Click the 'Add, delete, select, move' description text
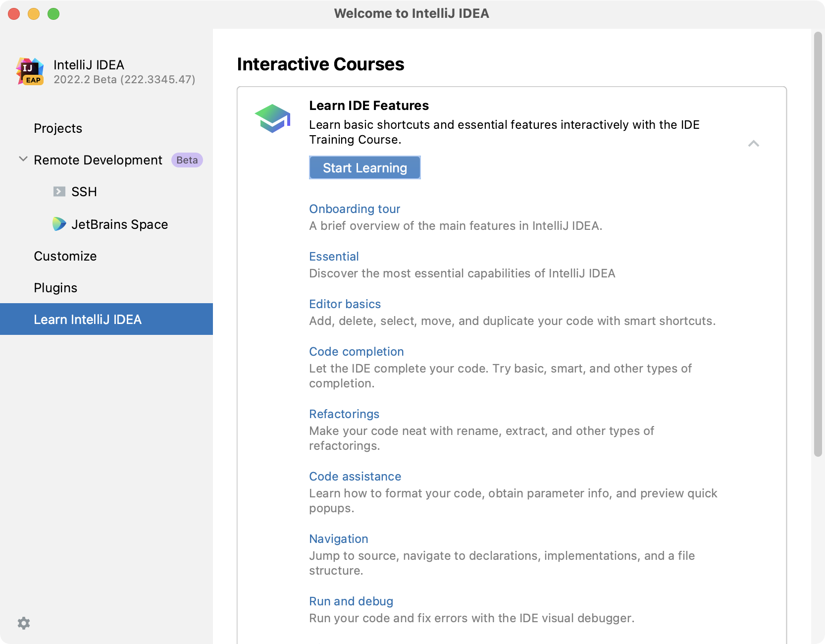 pyautogui.click(x=512, y=321)
